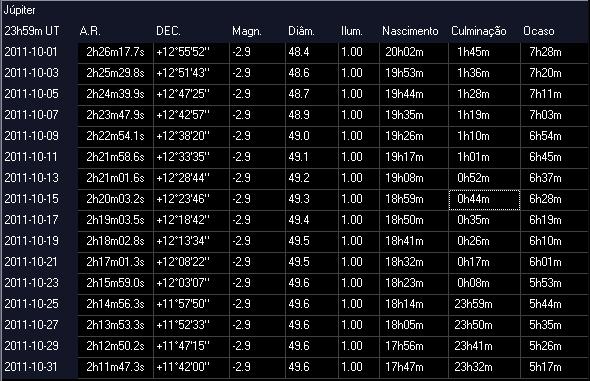
Task: Select the date row 2011-10-31
Action: (x=32, y=367)
